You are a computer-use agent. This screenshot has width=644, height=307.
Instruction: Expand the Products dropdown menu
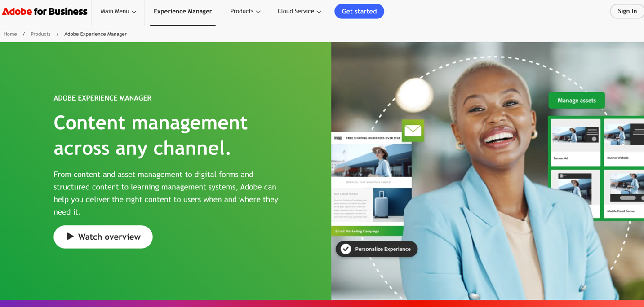(x=245, y=12)
